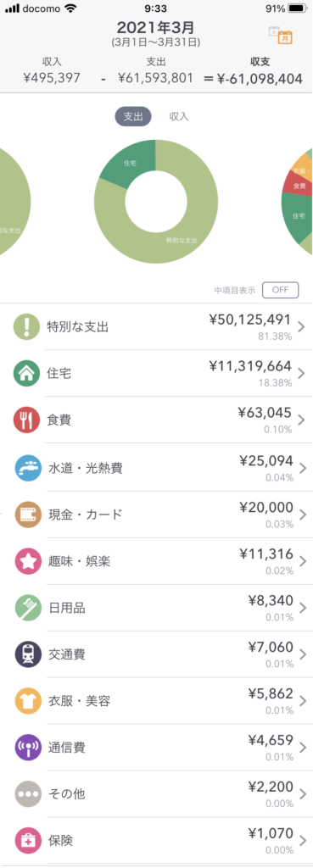Image resolution: width=313 pixels, height=868 pixels.
Task: Tap the 住宅 house icon
Action: (26, 373)
